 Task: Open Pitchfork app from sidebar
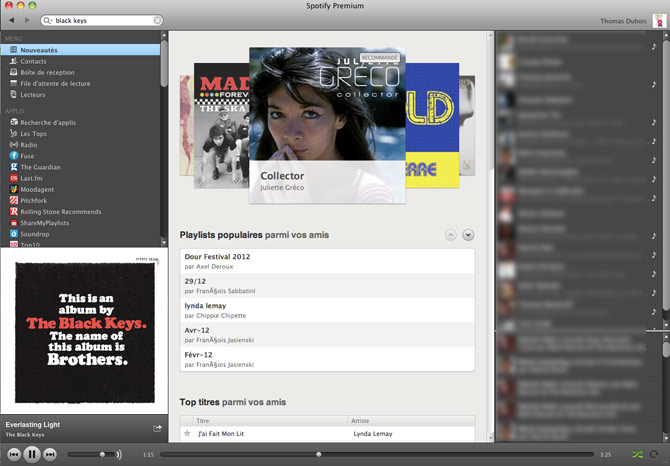[35, 200]
